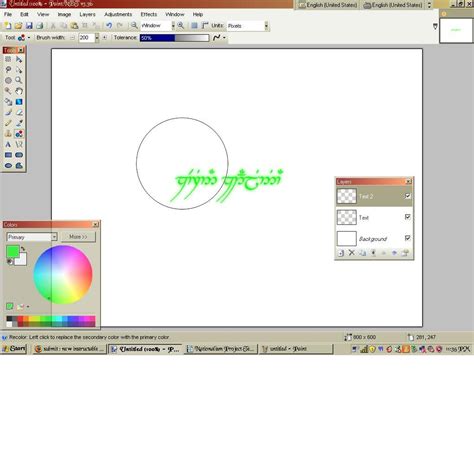Increase brush width with plus button
Screen dimensions: 474x474
105,38
